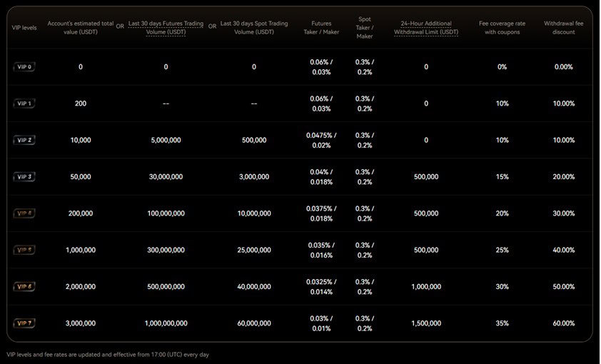
Task: Click the 1,500,000 withdrawal limit cell
Action: point(426,323)
